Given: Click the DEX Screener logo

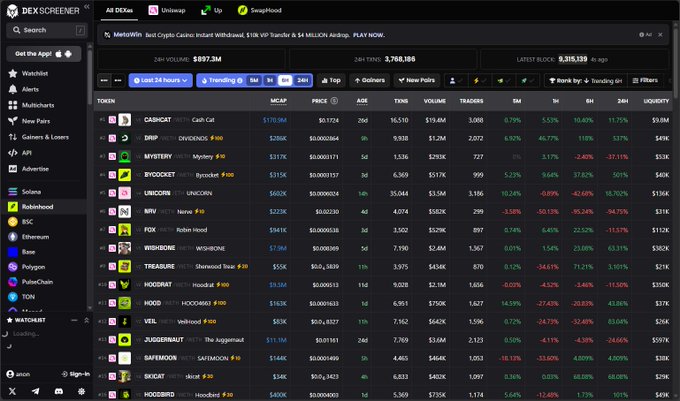Looking at the screenshot, I should (x=43, y=11).
